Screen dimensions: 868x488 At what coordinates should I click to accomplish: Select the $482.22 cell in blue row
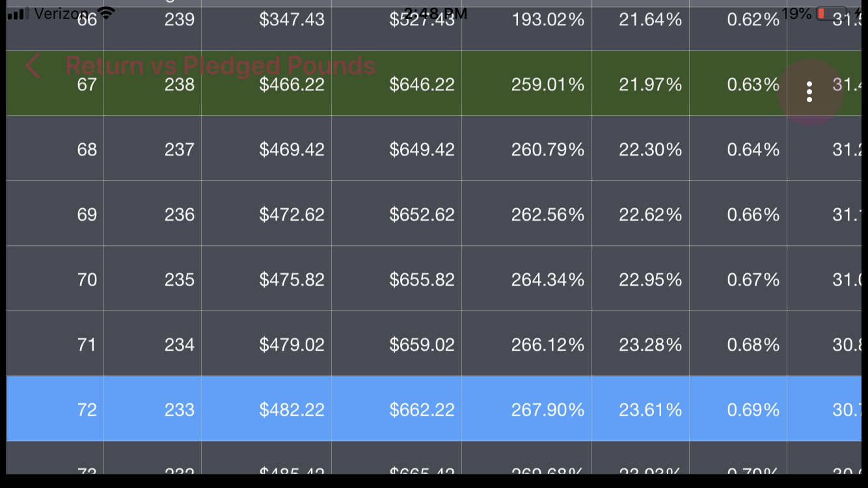tap(292, 410)
